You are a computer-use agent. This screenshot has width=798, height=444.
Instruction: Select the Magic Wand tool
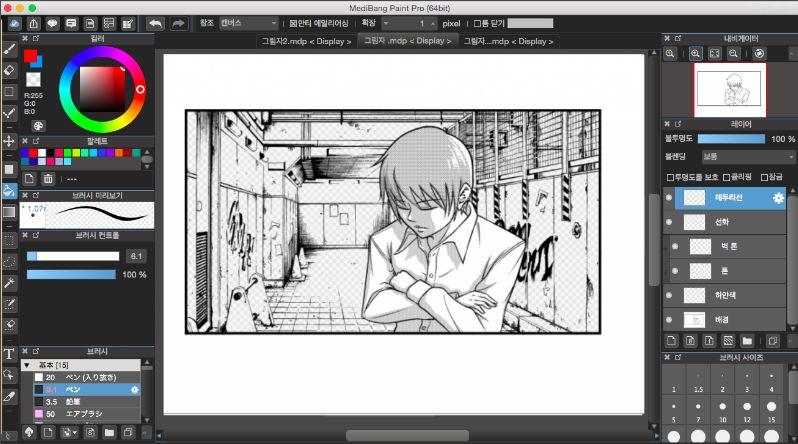pos(9,283)
